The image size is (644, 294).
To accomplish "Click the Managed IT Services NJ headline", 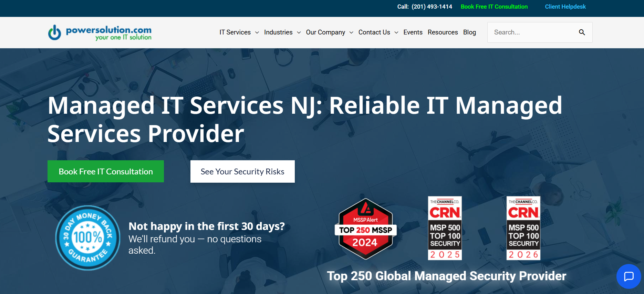I will pyautogui.click(x=305, y=119).
